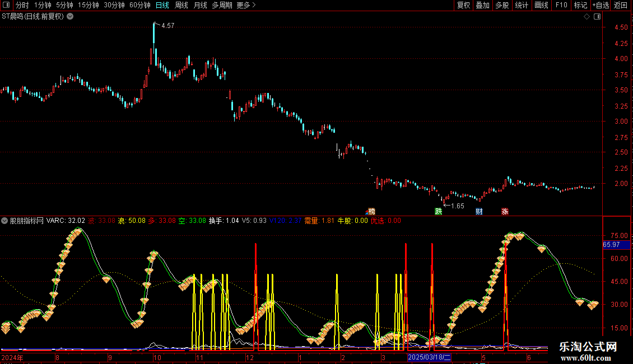Switch to the 15分钟 period
Image resolution: width=633 pixels, height=364 pixels.
pos(89,5)
